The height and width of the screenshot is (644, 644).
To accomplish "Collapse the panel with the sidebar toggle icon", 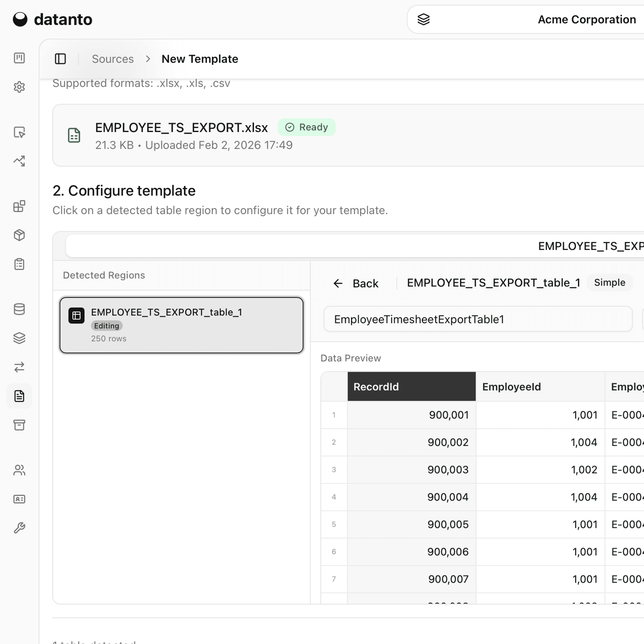I will 60,59.
